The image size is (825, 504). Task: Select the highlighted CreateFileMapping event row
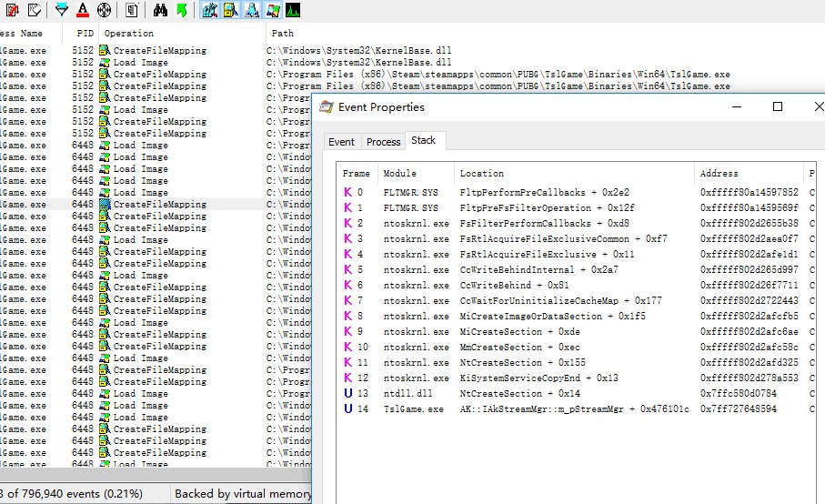[156, 204]
